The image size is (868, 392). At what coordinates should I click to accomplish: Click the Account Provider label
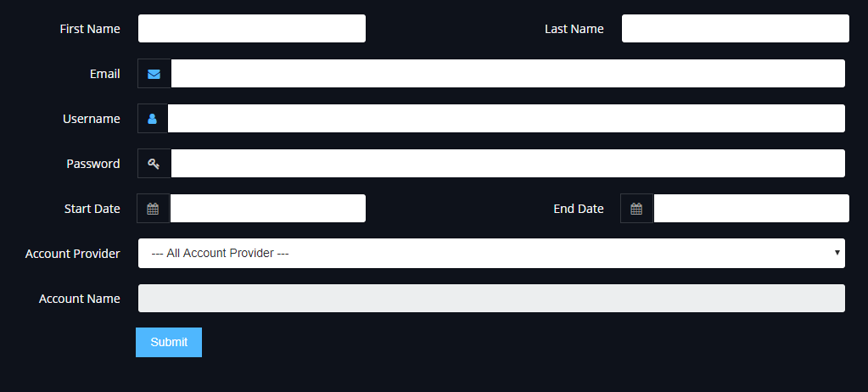click(x=72, y=254)
